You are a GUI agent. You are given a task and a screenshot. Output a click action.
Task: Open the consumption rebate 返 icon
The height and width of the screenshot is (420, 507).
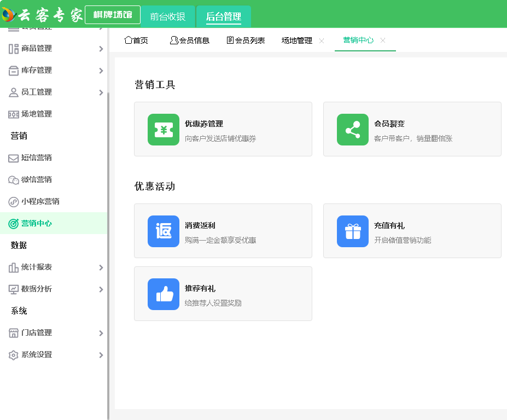(163, 231)
